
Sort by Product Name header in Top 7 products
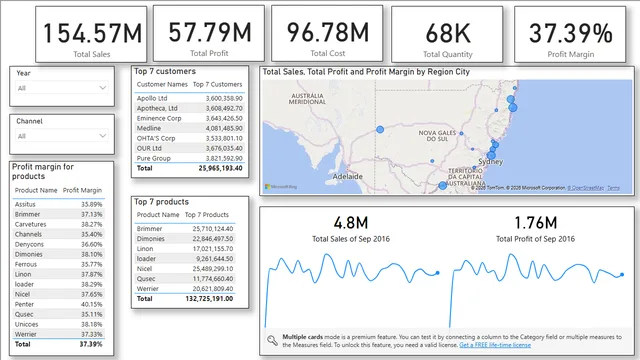point(158,215)
